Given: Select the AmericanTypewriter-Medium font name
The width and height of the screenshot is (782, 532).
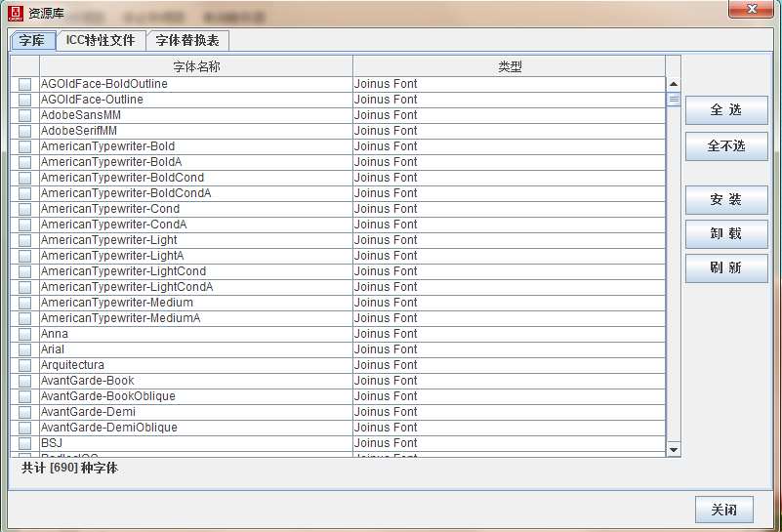Looking at the screenshot, I should click(117, 303).
